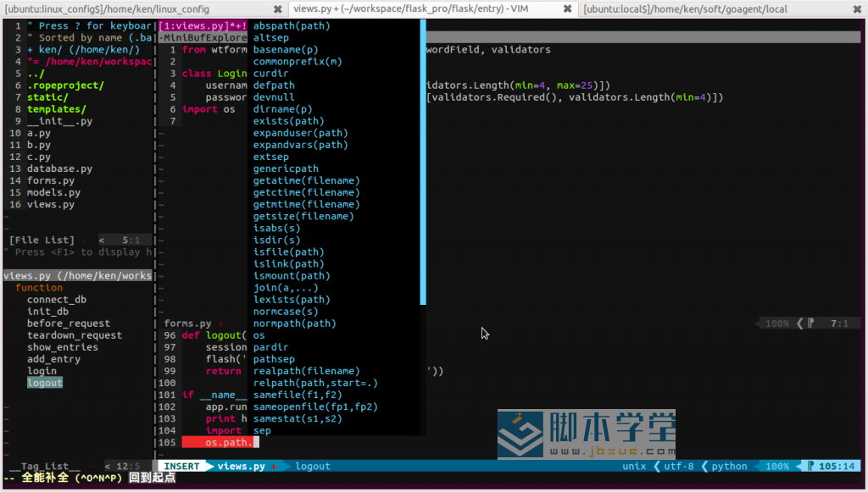868x492 pixels.
Task: Expand the ken/ (/home/ken/) bookmark
Action: coord(84,49)
